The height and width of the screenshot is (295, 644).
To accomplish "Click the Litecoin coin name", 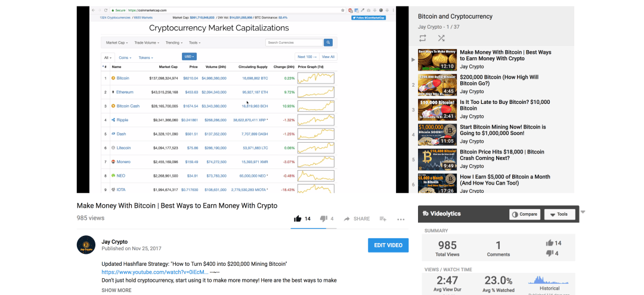I will click(123, 147).
